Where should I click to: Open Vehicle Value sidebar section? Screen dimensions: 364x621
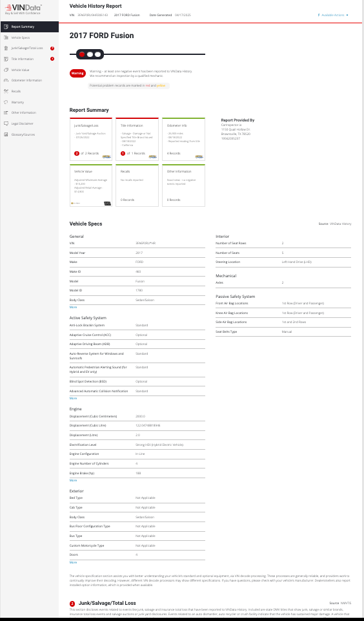pyautogui.click(x=29, y=70)
